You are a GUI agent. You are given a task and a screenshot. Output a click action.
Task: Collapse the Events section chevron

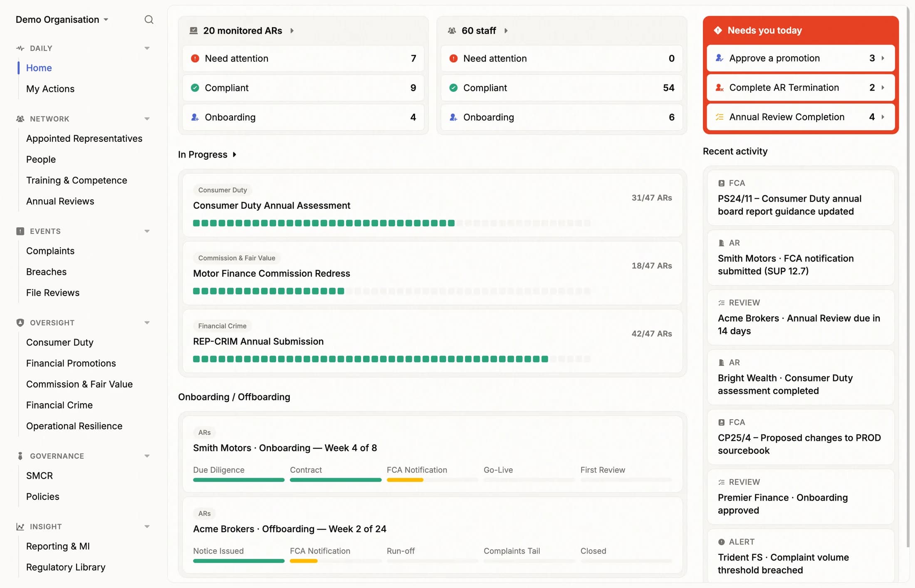pos(147,231)
